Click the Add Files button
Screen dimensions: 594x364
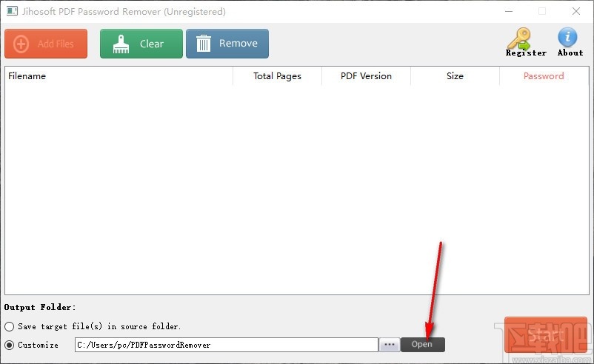tap(46, 44)
